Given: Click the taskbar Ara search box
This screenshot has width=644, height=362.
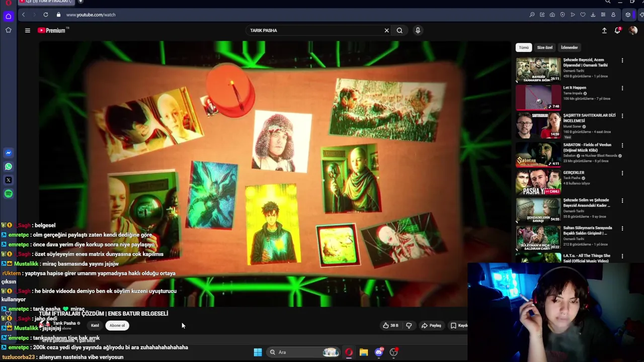Looking at the screenshot, I should [x=303, y=352].
